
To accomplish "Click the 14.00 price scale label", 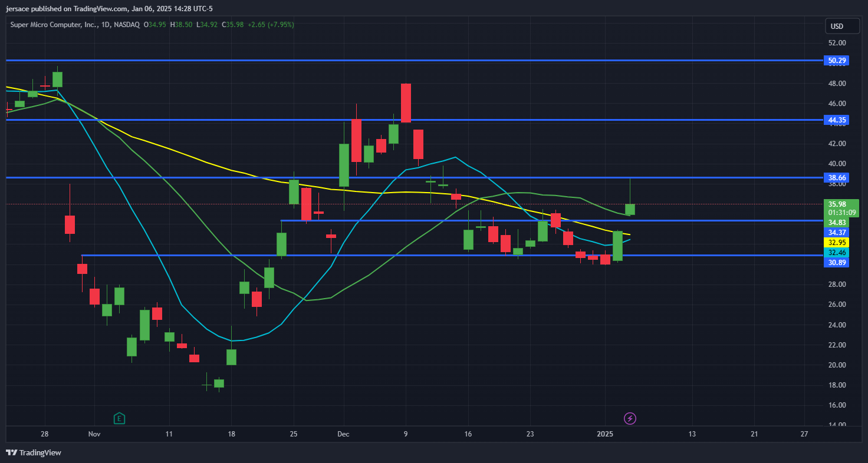I will [837, 425].
